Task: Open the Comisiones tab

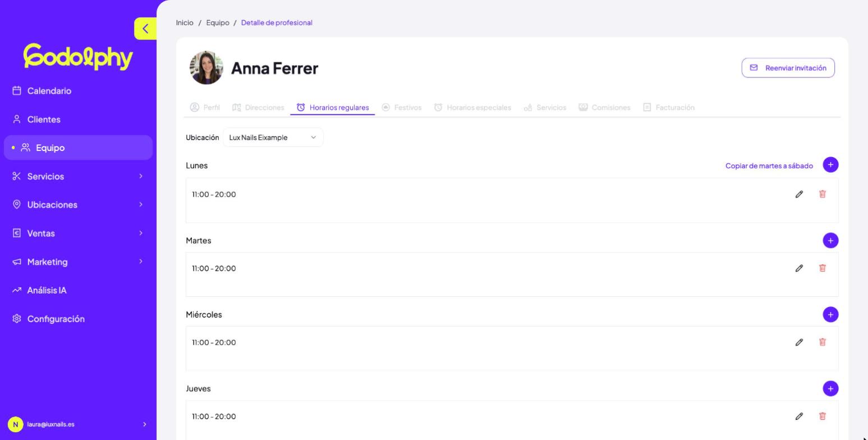Action: coord(604,107)
